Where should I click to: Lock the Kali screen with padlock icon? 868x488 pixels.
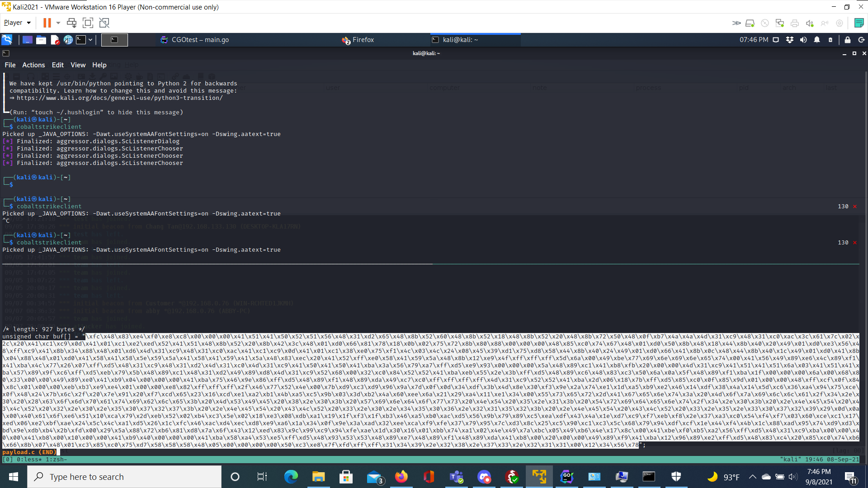click(x=848, y=40)
